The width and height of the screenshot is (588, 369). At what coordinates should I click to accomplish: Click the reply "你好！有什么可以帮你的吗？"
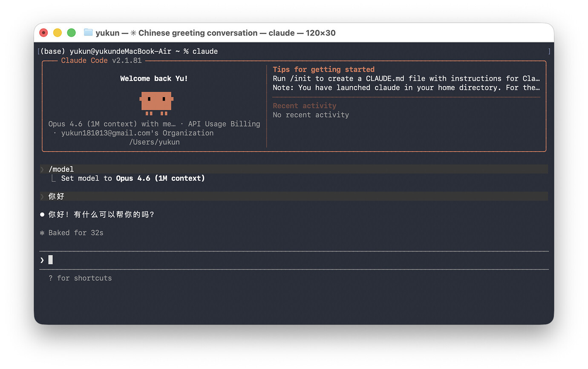[x=101, y=215]
